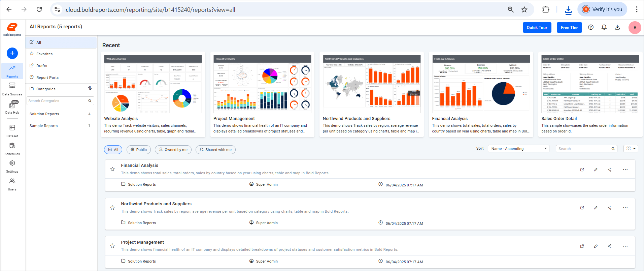Click the Bold Reports logo
The image size is (644, 271).
coord(12,29)
